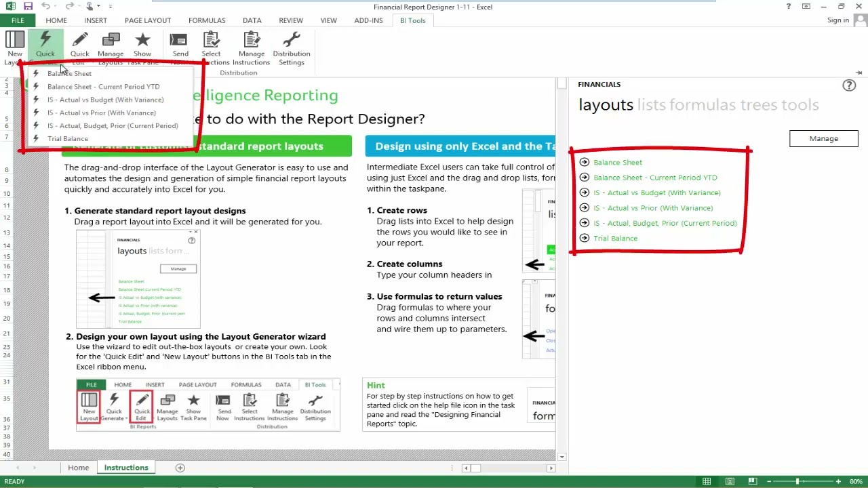
Task: Select IS - Actual vs Prior layout in task pane
Action: pyautogui.click(x=653, y=208)
